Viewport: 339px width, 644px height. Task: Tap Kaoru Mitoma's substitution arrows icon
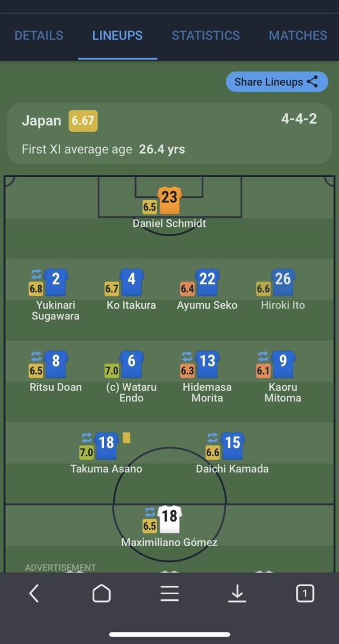click(263, 356)
